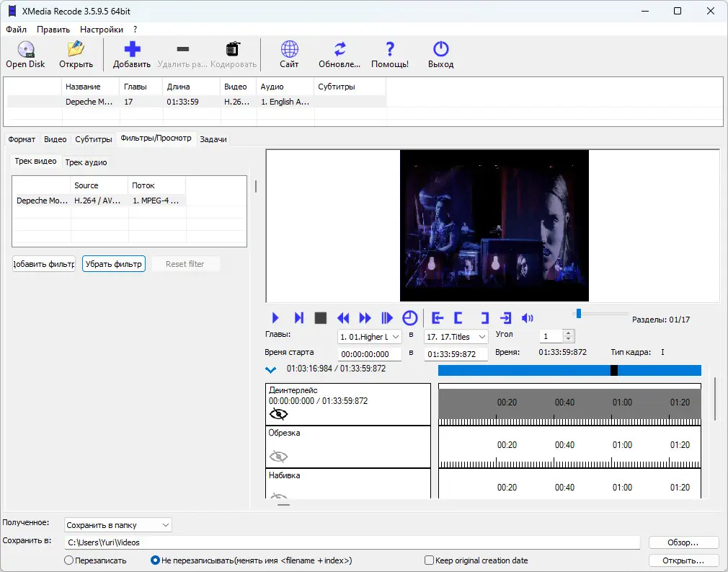
Task: Open the end chapter dropdown 17.Titles
Action: click(x=456, y=337)
